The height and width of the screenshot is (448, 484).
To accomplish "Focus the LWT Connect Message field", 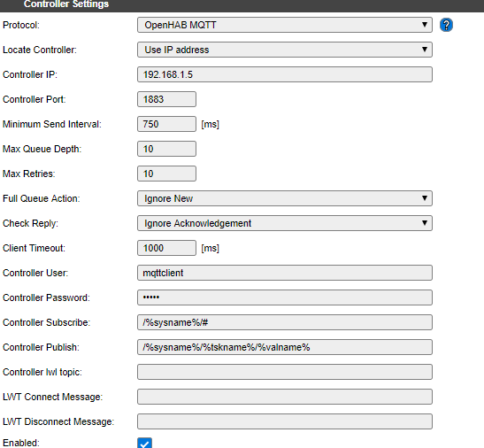I will pos(285,397).
